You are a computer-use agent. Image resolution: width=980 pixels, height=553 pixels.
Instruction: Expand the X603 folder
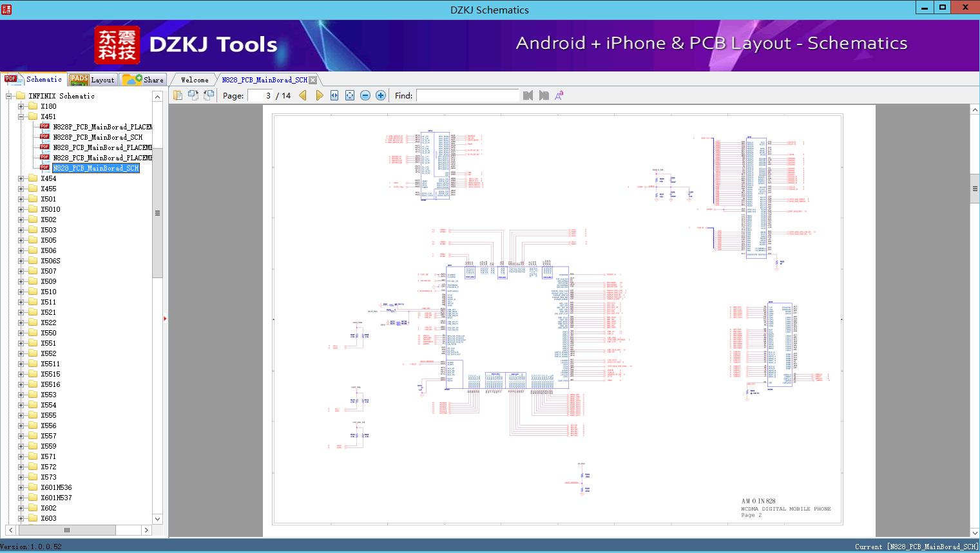click(21, 518)
